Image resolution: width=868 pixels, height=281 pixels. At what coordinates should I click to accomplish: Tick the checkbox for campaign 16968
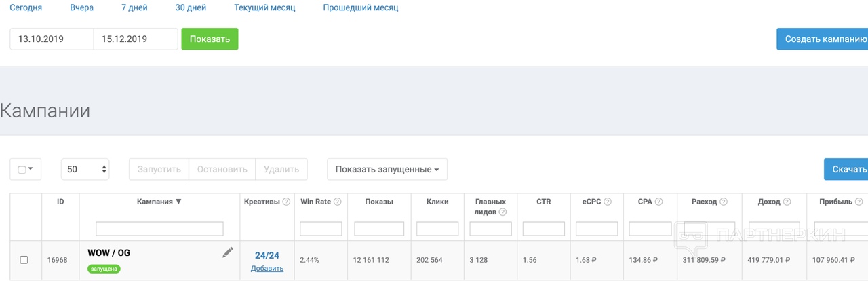pos(24,260)
